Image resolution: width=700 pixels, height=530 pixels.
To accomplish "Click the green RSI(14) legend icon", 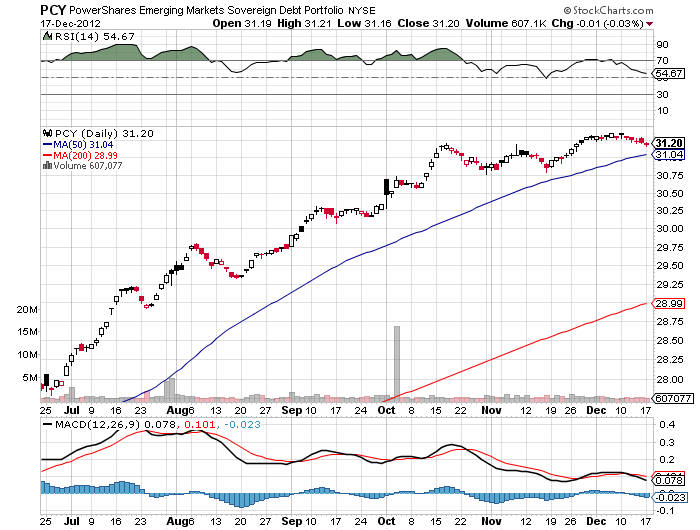I will [47, 36].
